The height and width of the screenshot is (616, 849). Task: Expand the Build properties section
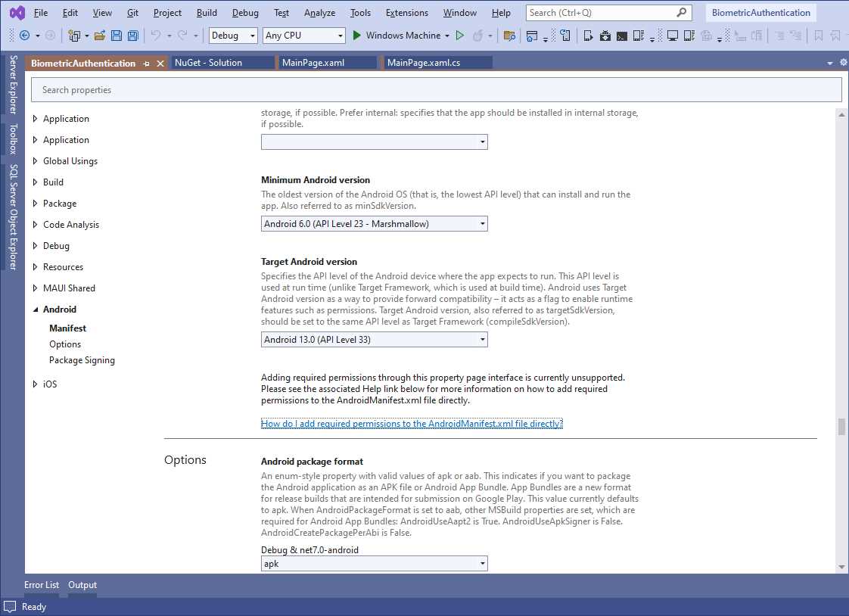35,182
